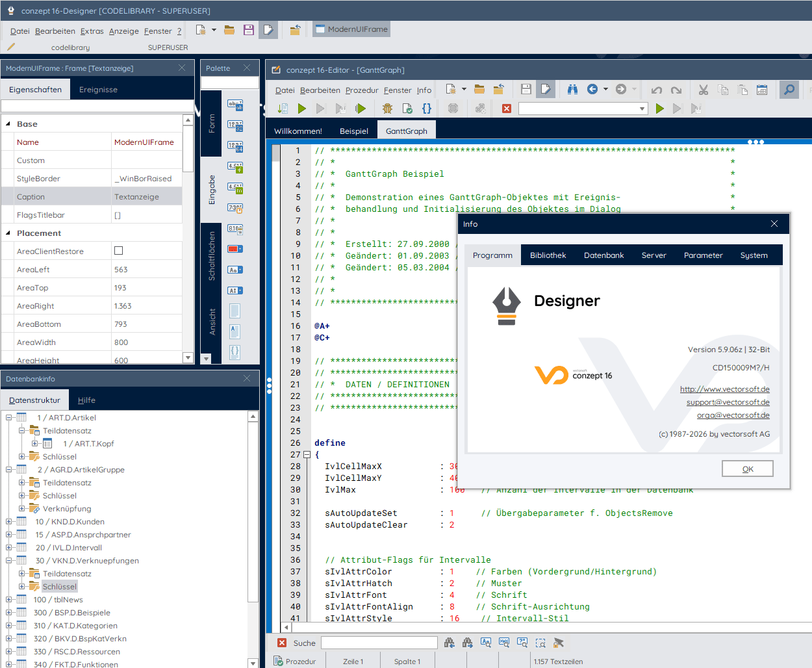Image resolution: width=812 pixels, height=668 pixels.
Task: Click the binoculars search icon in editor toolbar
Action: pyautogui.click(x=572, y=90)
